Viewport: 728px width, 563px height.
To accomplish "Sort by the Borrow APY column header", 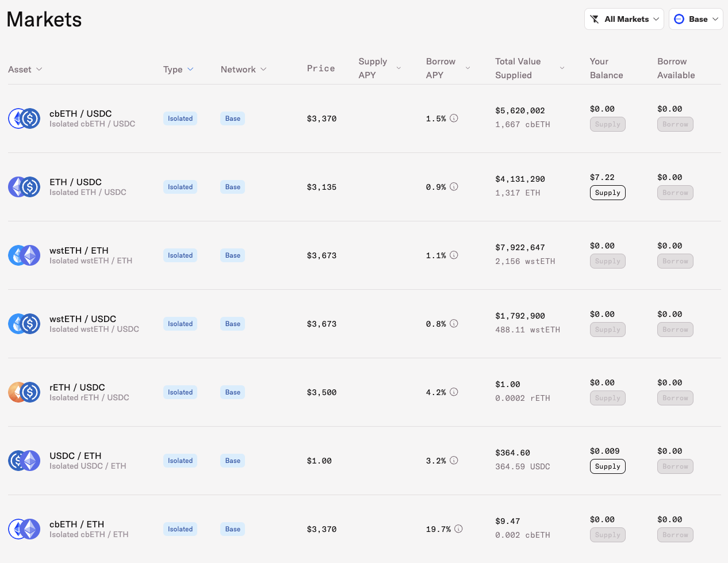I will [448, 68].
